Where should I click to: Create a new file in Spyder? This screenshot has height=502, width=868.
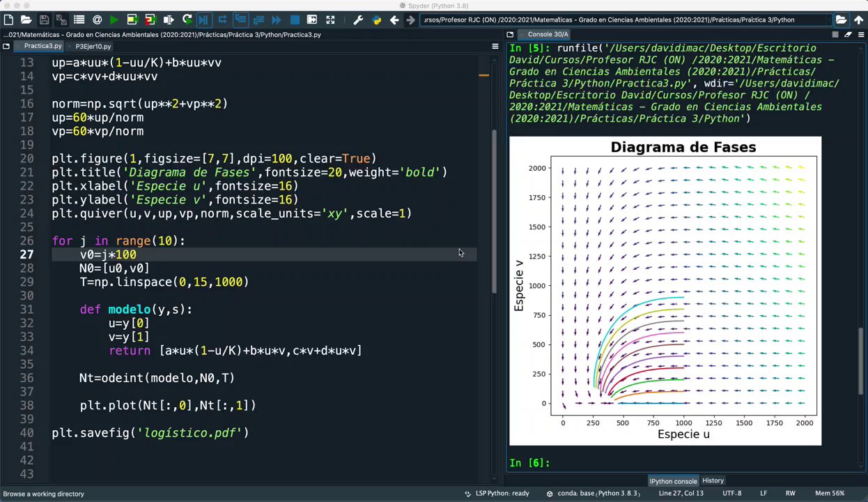(8, 20)
